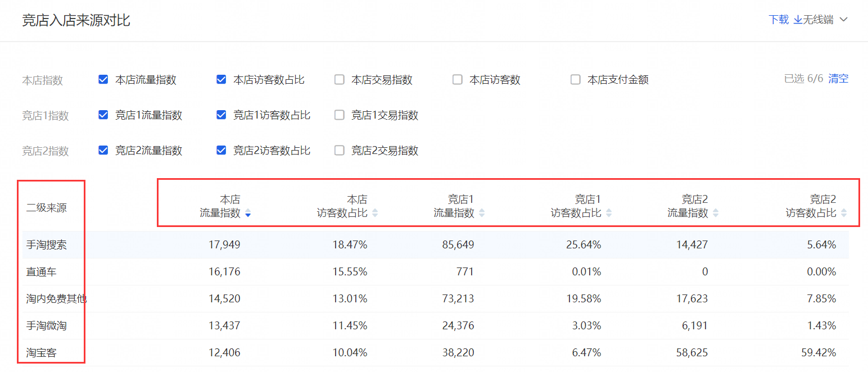
Task: Sort by 竞店1流量指数 sort icon
Action: 482,214
